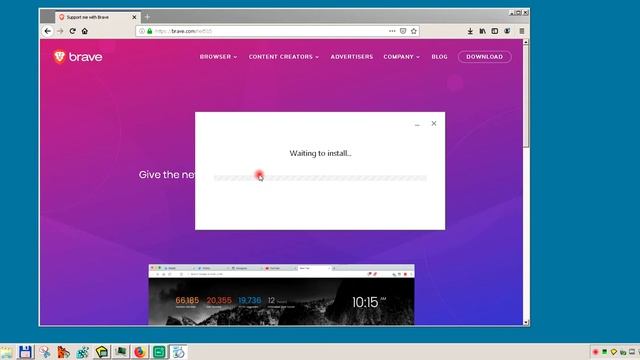Click the scrollbar up arrow
Screen dimensions: 640x360
point(526,42)
